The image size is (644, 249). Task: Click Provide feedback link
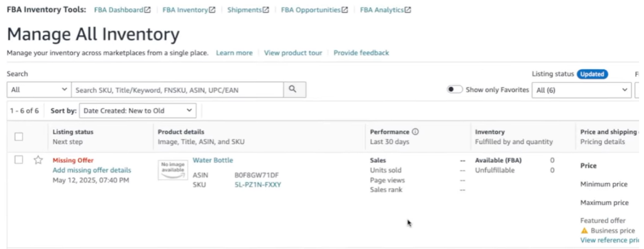[361, 53]
